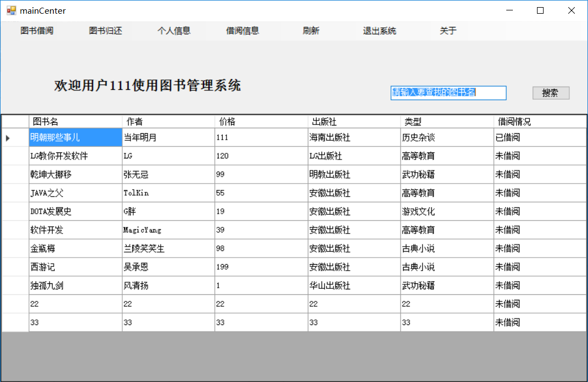Click the 刷新 menu item

click(x=311, y=31)
